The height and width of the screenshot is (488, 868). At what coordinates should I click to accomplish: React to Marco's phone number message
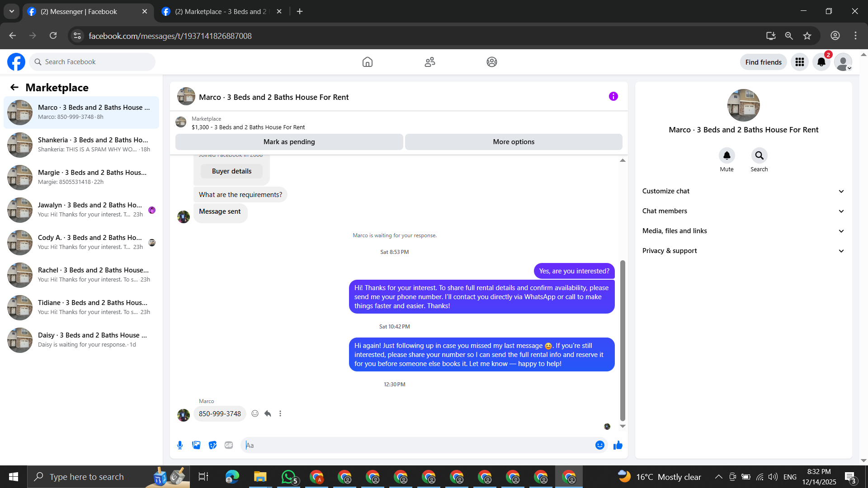coord(255,413)
